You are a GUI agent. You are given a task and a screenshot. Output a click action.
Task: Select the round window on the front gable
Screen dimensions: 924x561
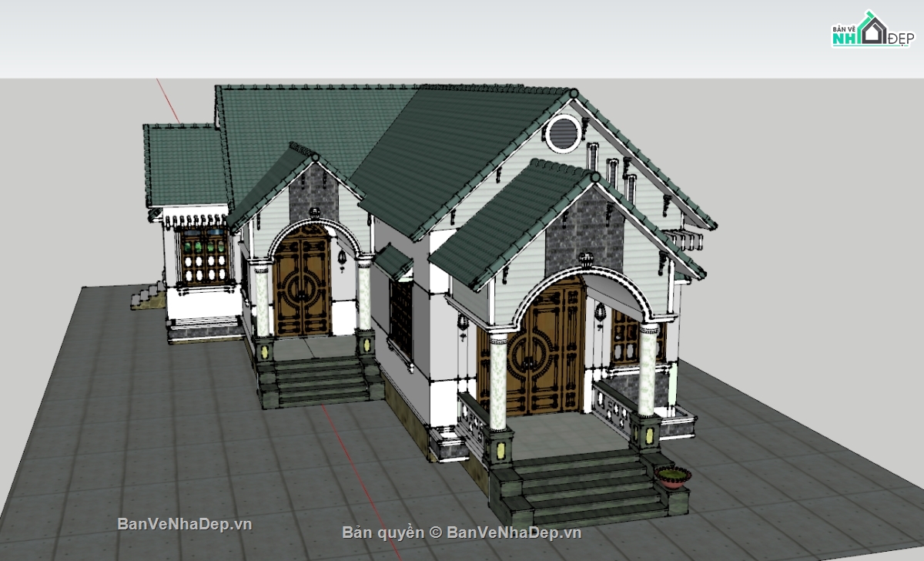563,133
